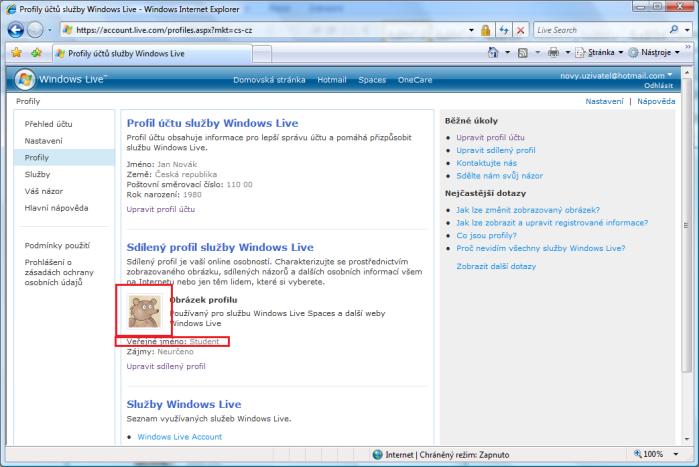This screenshot has width=699, height=467.
Task: Open Prohlášení o zásadách ochrany osobních údajů
Action: [59, 272]
